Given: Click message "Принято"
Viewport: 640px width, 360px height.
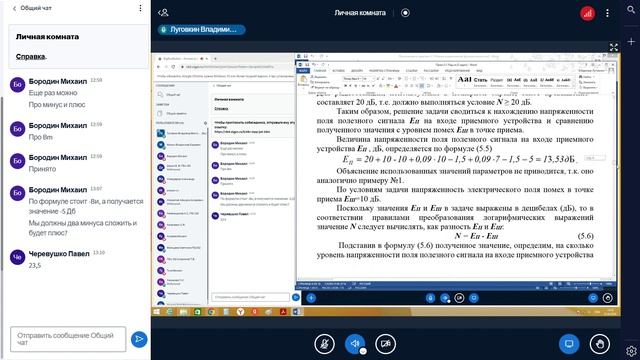Looking at the screenshot, I should [42, 169].
